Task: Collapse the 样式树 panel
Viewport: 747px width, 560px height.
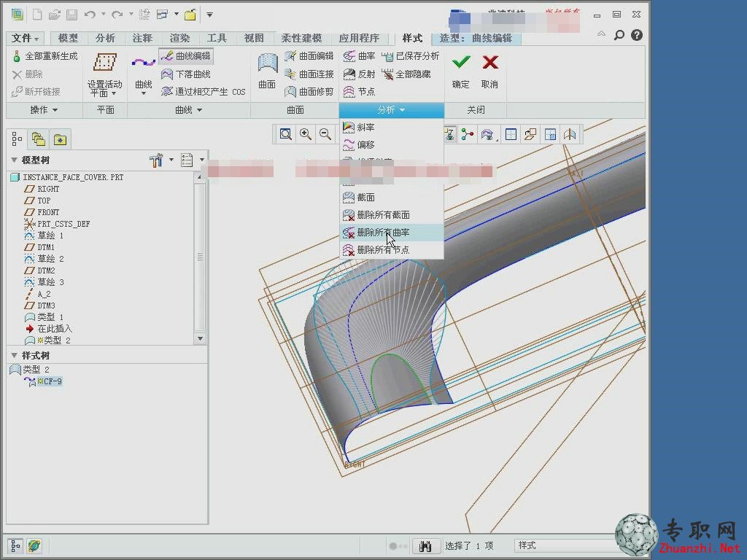Action: pos(14,355)
